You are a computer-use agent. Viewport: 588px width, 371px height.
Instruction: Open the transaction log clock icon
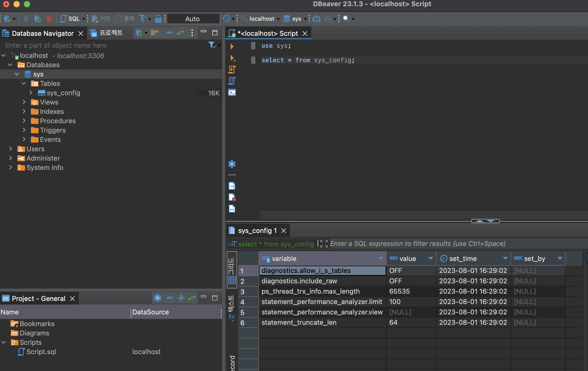[x=226, y=19]
